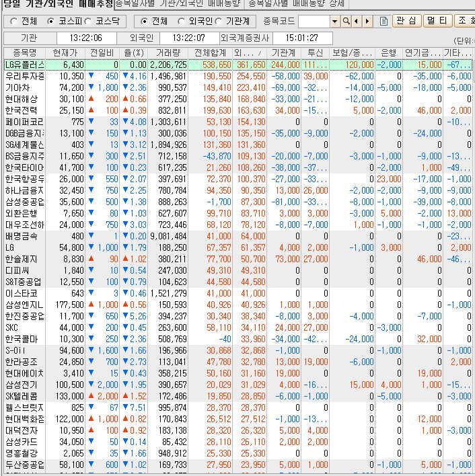The height and width of the screenshot is (476, 475).
Task: Switch to 종목일자별 기관/외국인 매매동향 tab
Action: [178, 3]
